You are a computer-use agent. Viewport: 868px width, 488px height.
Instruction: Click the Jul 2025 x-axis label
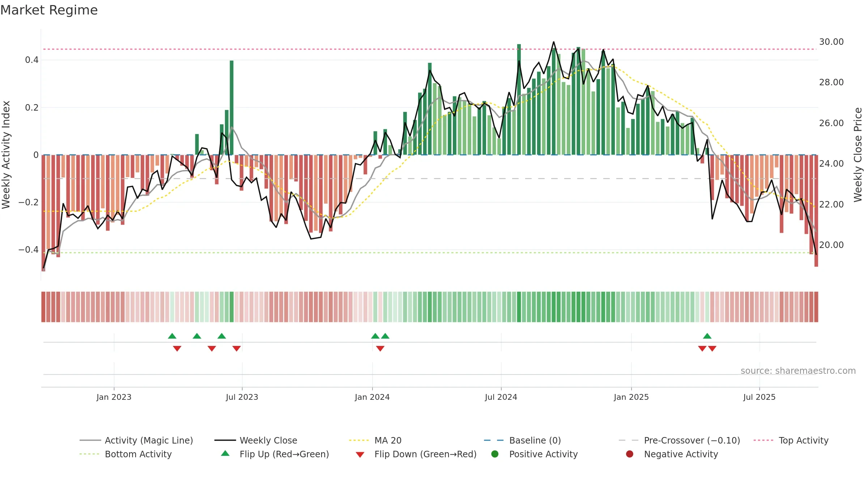pos(759,397)
